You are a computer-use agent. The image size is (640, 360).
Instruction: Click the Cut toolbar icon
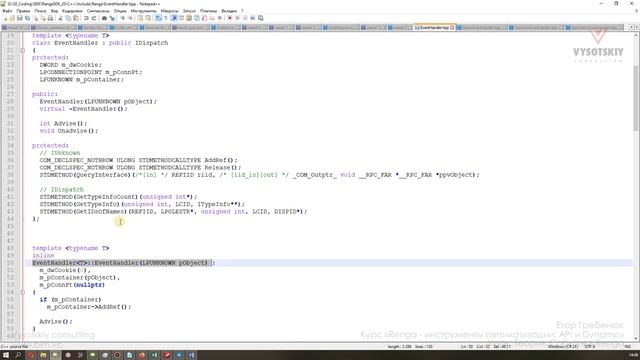click(x=60, y=18)
